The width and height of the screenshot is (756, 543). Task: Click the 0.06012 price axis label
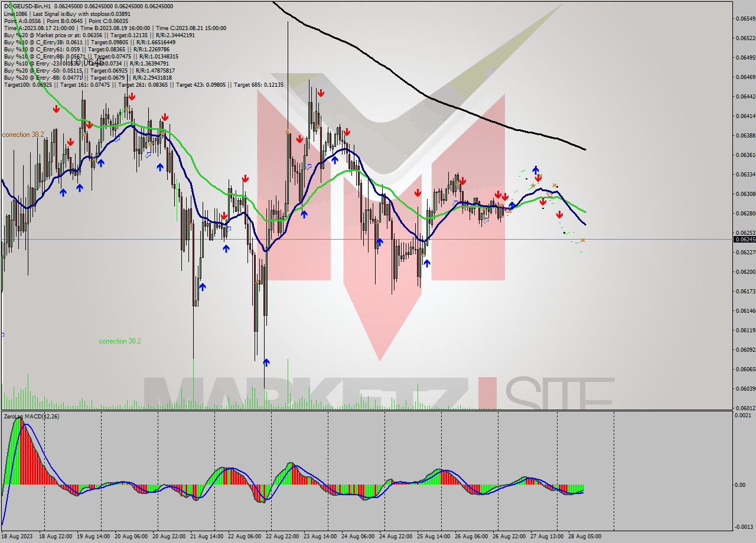[745, 408]
